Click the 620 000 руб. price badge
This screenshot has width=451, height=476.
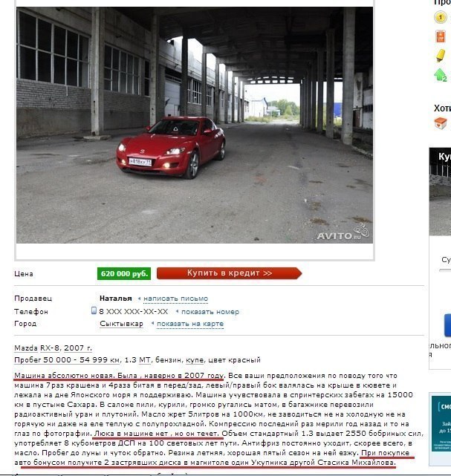coord(124,273)
